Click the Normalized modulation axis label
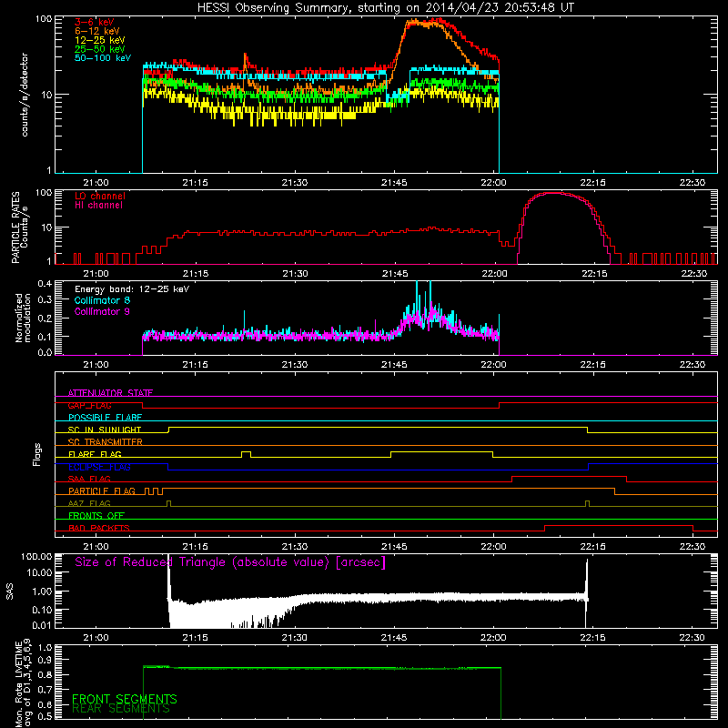728x728 pixels. pyautogui.click(x=23, y=318)
